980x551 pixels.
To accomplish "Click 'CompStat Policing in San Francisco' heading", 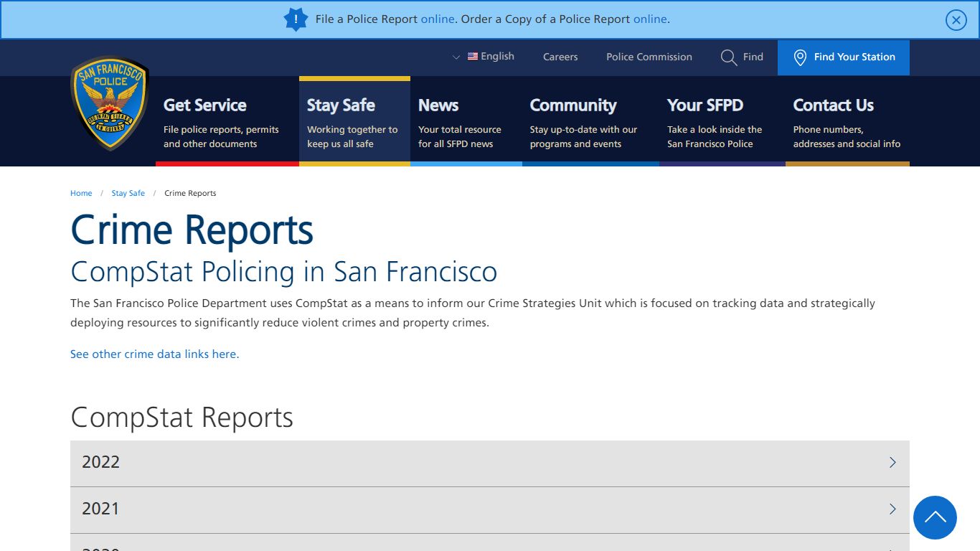I will click(284, 272).
